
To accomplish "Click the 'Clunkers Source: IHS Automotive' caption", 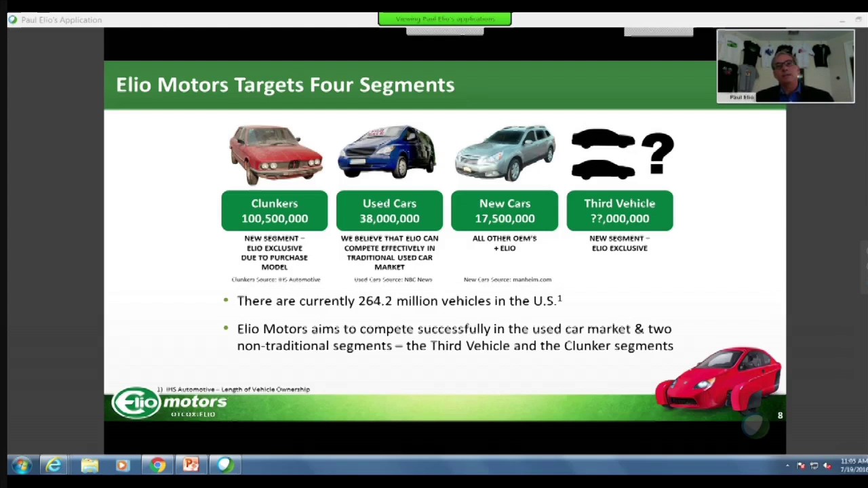I will tap(275, 279).
